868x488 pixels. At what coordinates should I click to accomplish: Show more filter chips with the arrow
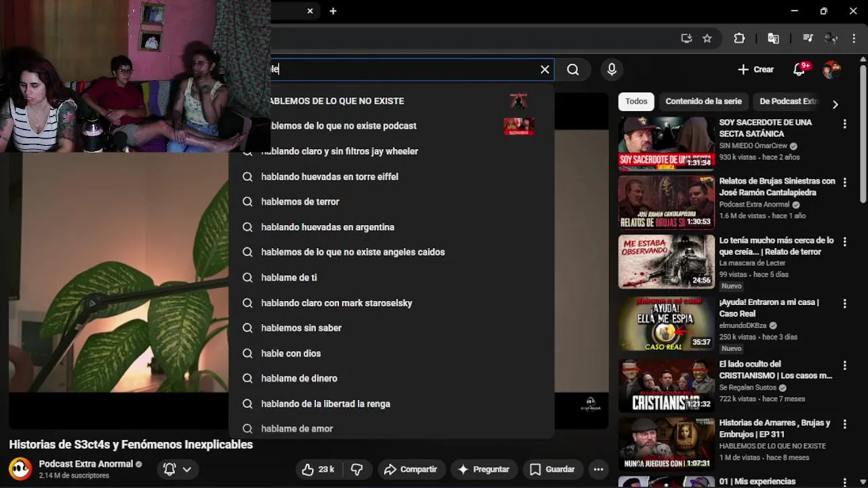pos(835,104)
